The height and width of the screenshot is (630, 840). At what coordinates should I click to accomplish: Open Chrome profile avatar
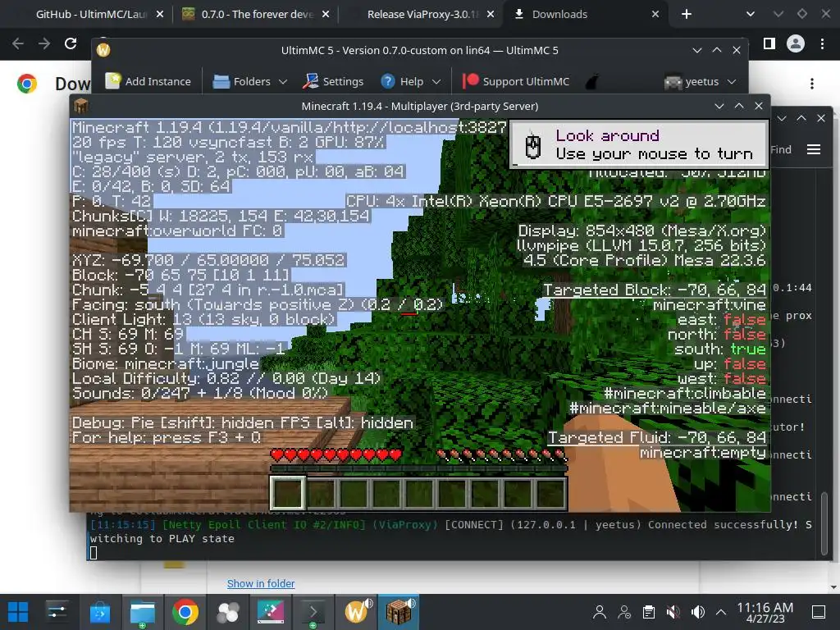coord(796,43)
